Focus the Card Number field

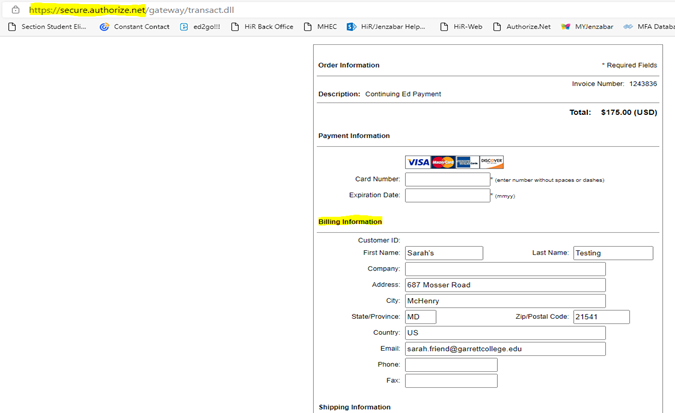pyautogui.click(x=447, y=179)
